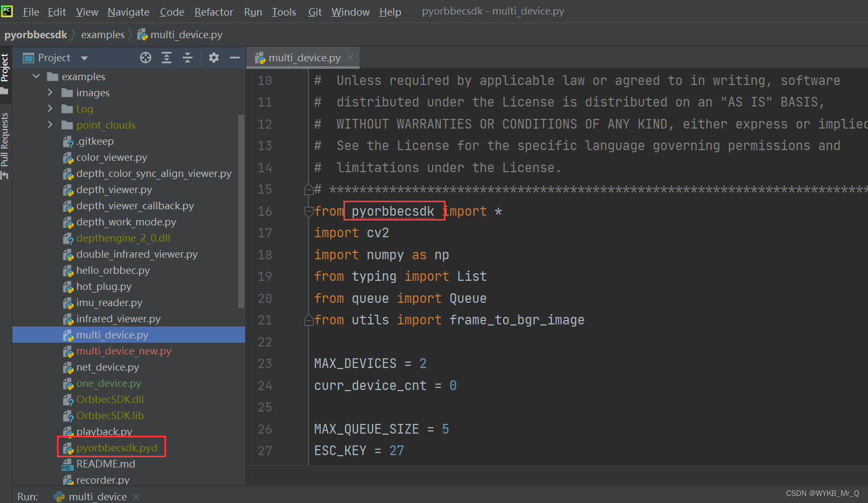Open the Run menu
This screenshot has width=868, height=503.
coord(253,12)
